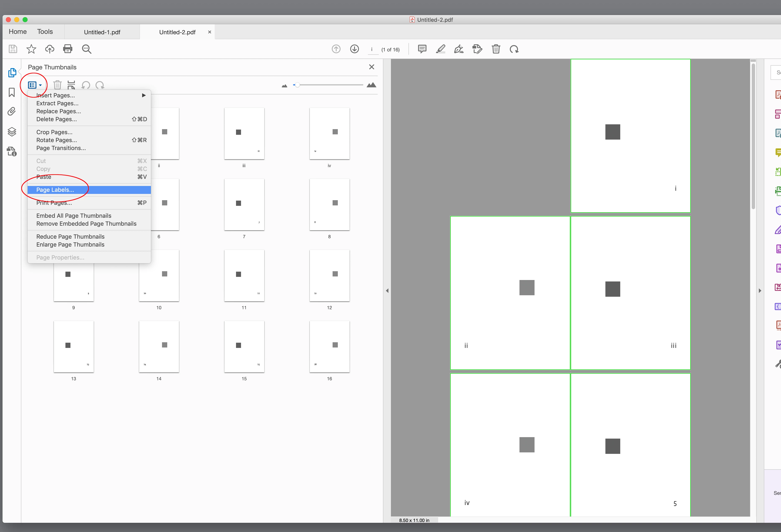781x532 pixels.
Task: Click the Page Thumbnails sidebar icon
Action: coord(12,73)
